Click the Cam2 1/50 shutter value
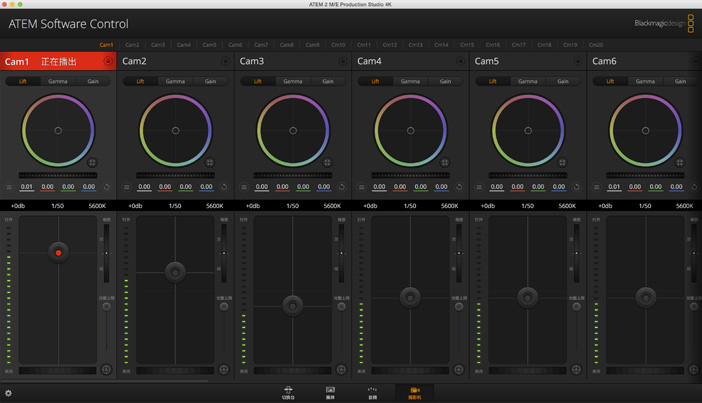This screenshot has width=702, height=403. (x=175, y=206)
